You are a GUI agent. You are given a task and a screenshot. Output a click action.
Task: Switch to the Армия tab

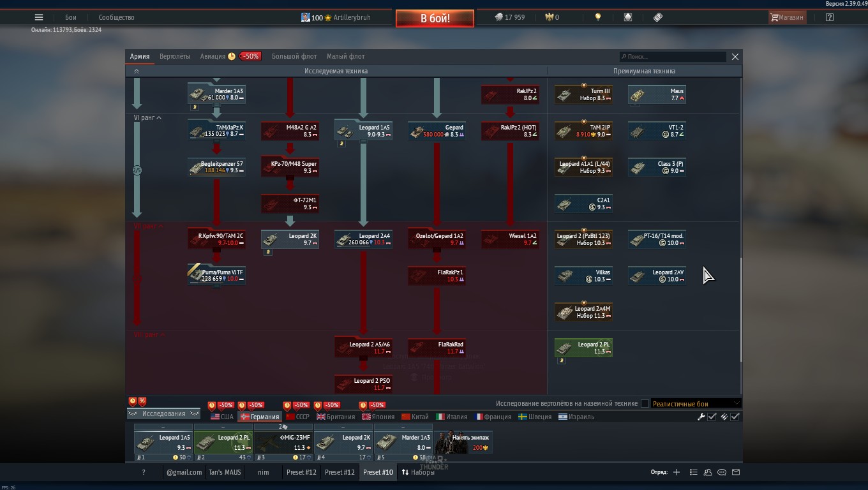coord(140,56)
